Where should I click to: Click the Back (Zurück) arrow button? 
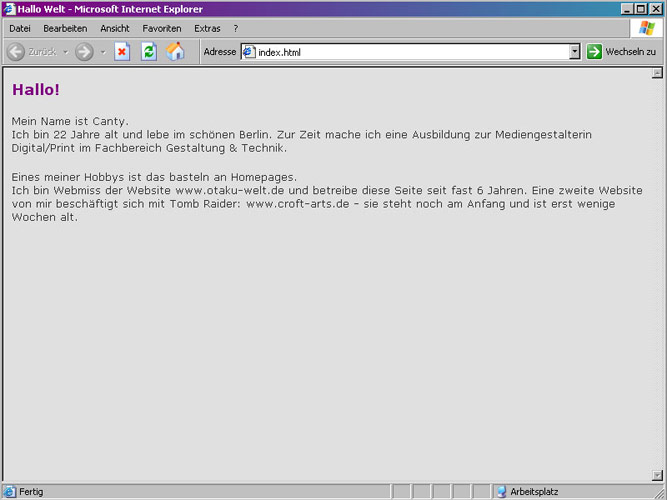pyautogui.click(x=16, y=52)
